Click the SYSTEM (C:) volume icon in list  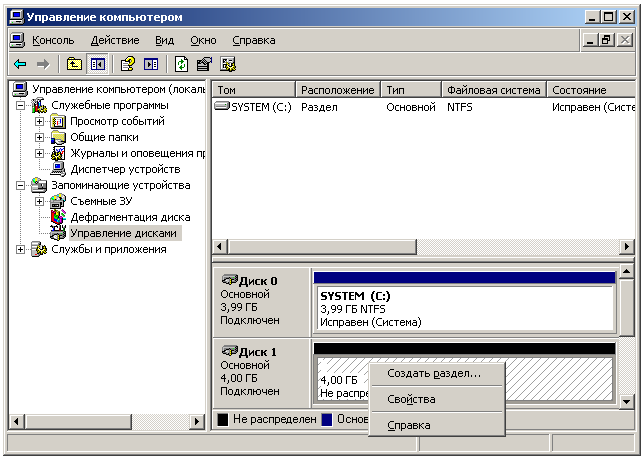point(222,106)
